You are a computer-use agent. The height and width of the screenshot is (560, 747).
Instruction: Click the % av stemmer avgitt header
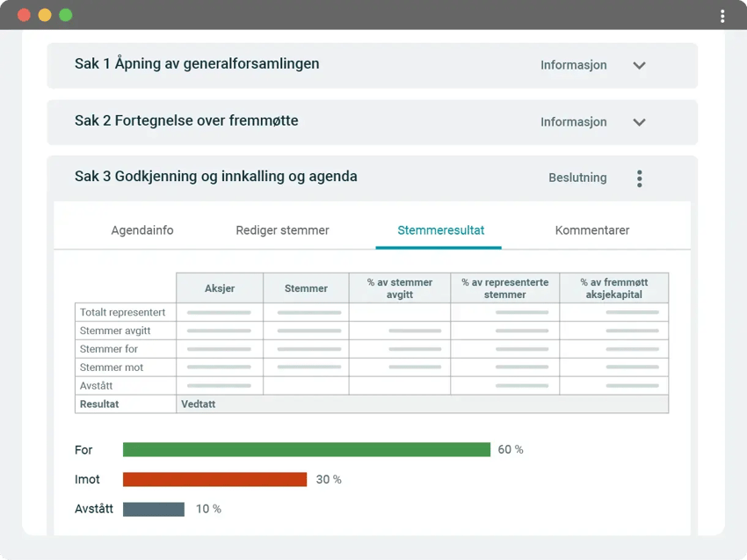pos(400,287)
